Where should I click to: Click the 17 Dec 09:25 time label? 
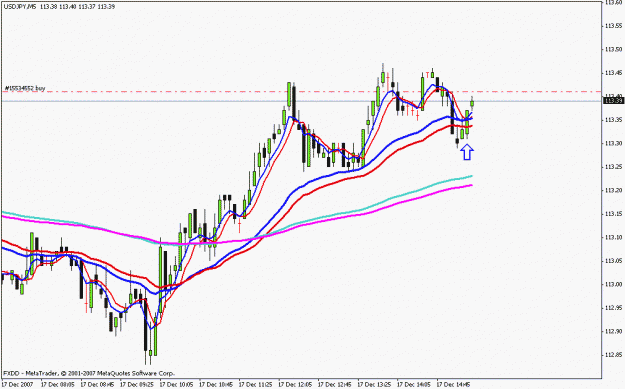coord(137,385)
